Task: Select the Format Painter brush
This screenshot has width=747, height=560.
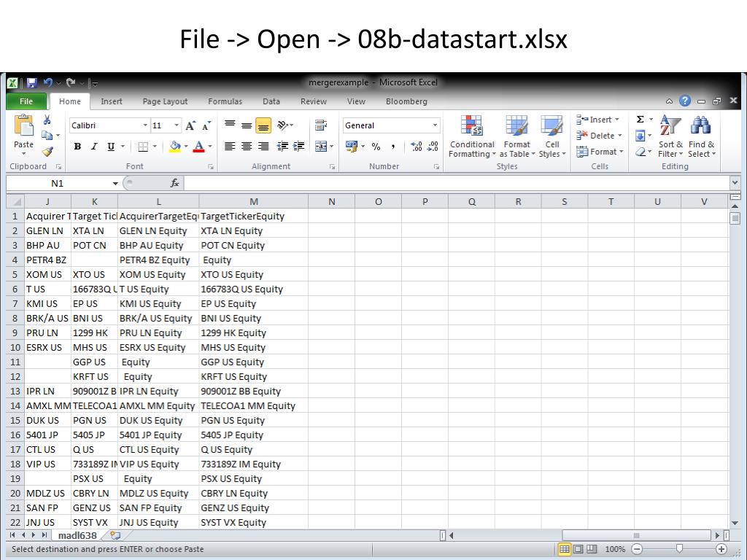Action: point(47,152)
